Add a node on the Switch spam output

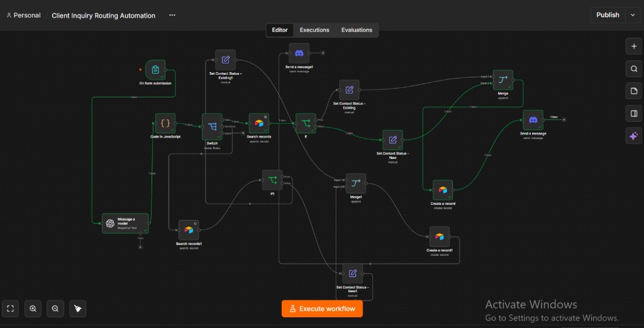[243, 133]
